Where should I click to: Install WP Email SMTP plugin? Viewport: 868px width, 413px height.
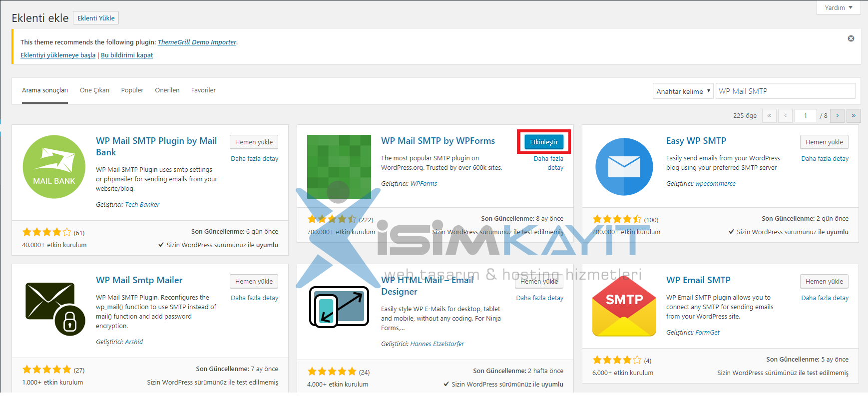(824, 281)
